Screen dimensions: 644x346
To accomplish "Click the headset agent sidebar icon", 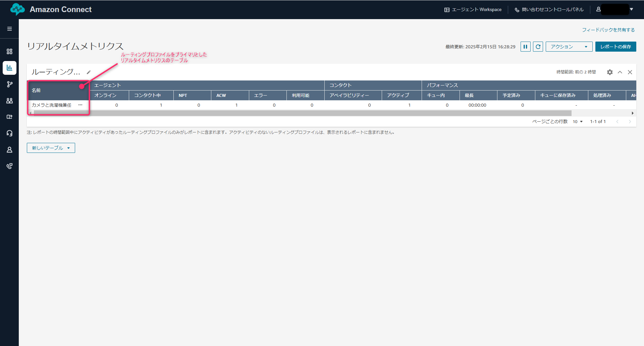I will 9,133.
